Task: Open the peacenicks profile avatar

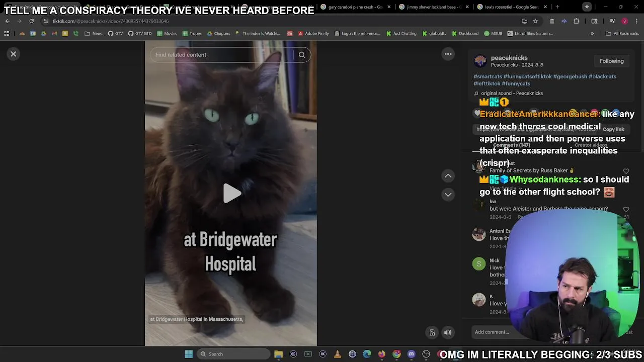Action: coord(480,61)
